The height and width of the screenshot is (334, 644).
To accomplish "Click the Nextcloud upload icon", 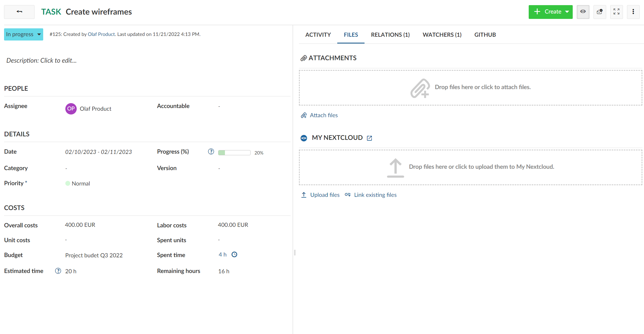I will [395, 166].
